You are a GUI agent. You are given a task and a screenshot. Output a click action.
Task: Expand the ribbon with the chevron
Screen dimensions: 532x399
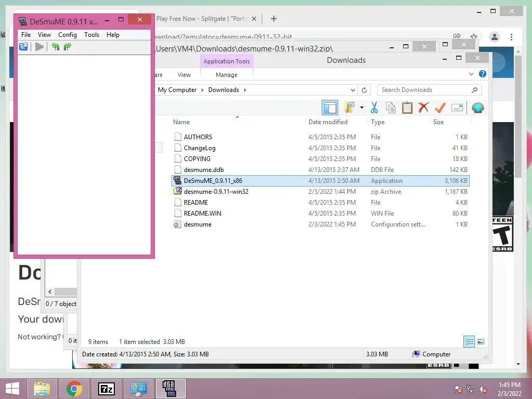click(x=471, y=74)
